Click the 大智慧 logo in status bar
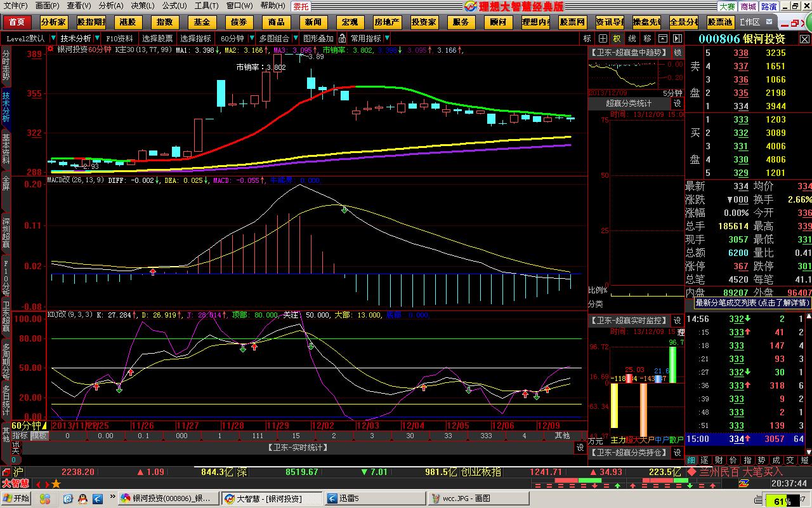The width and height of the screenshot is (812, 508). pyautogui.click(x=15, y=483)
